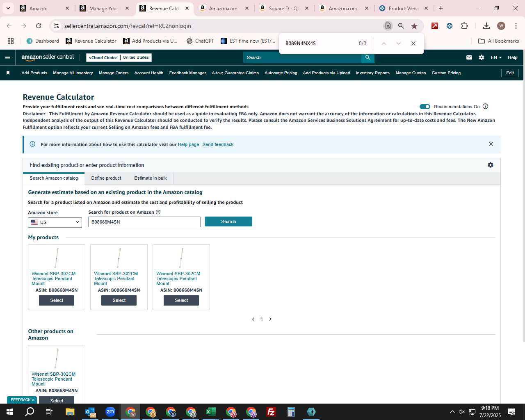Viewport: 525px width, 420px height.
Task: Open Automate Pricing menu item
Action: pos(281,73)
